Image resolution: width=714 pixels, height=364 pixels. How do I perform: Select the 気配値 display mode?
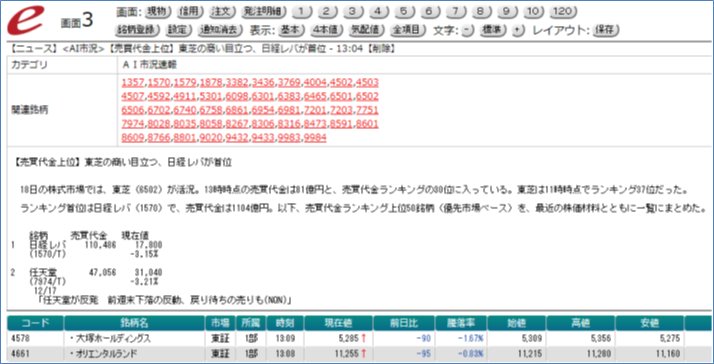(364, 31)
